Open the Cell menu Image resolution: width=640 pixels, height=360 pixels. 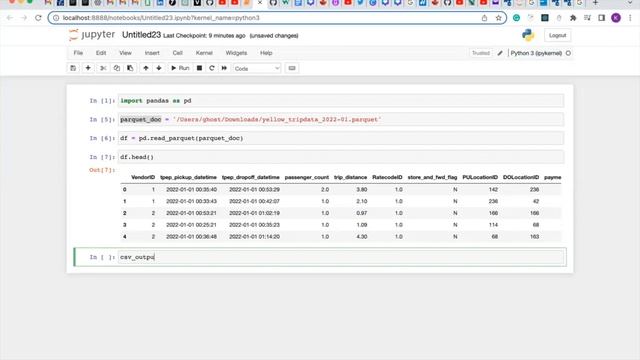click(178, 53)
